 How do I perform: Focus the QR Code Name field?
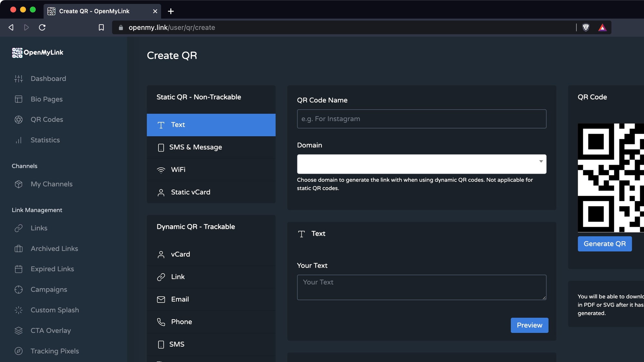pyautogui.click(x=421, y=119)
